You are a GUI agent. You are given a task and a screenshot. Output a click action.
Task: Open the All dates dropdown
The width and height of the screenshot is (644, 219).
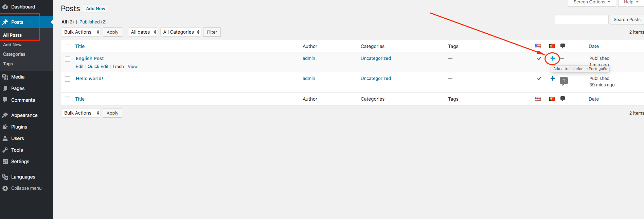tap(143, 32)
